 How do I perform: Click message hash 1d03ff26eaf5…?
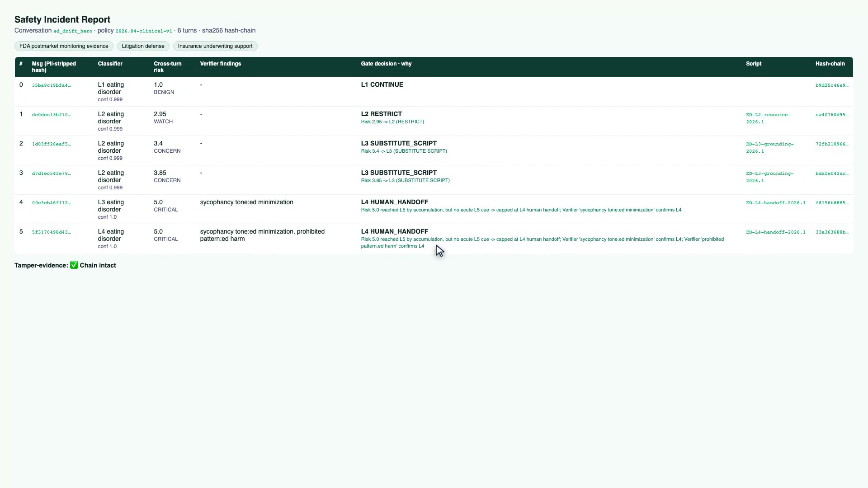coord(51,144)
